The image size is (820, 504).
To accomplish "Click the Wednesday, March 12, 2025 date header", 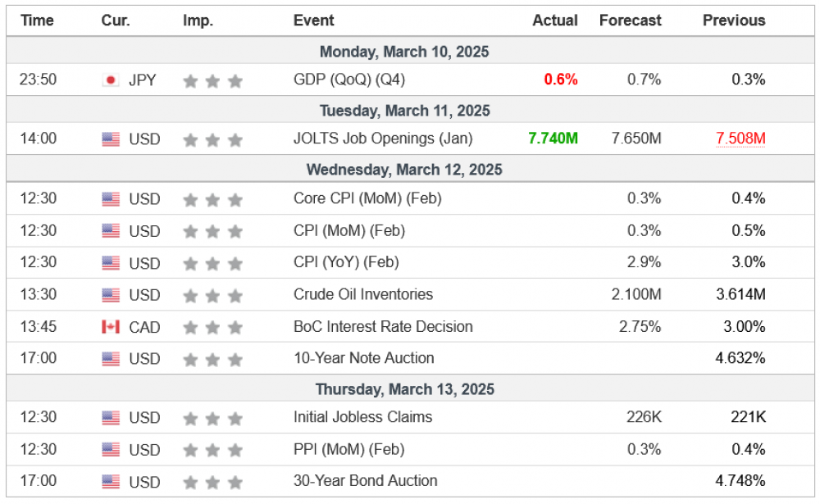I will [404, 170].
